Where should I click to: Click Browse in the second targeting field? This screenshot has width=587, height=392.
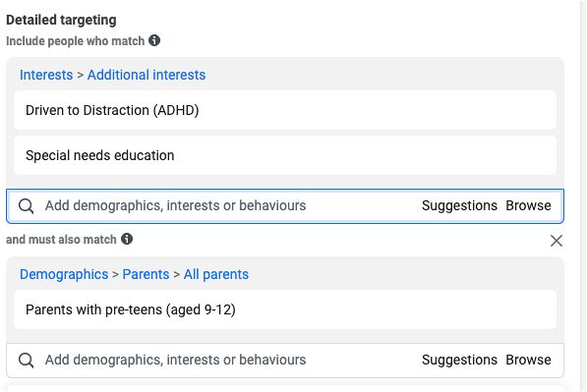tap(528, 360)
